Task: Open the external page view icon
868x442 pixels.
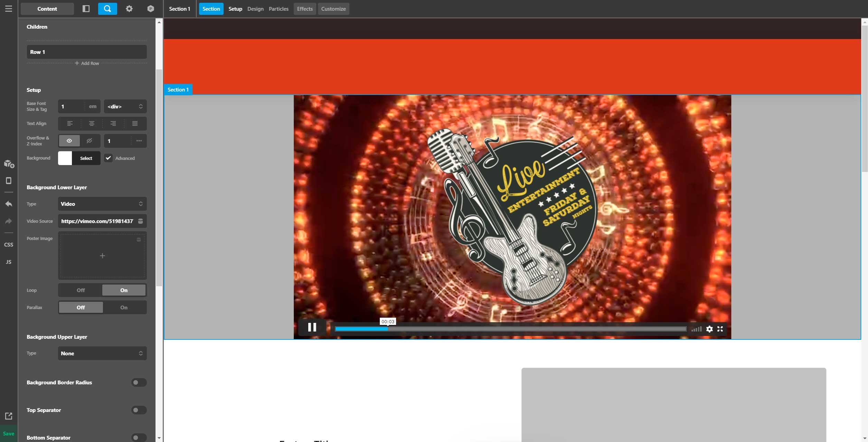Action: [x=9, y=416]
